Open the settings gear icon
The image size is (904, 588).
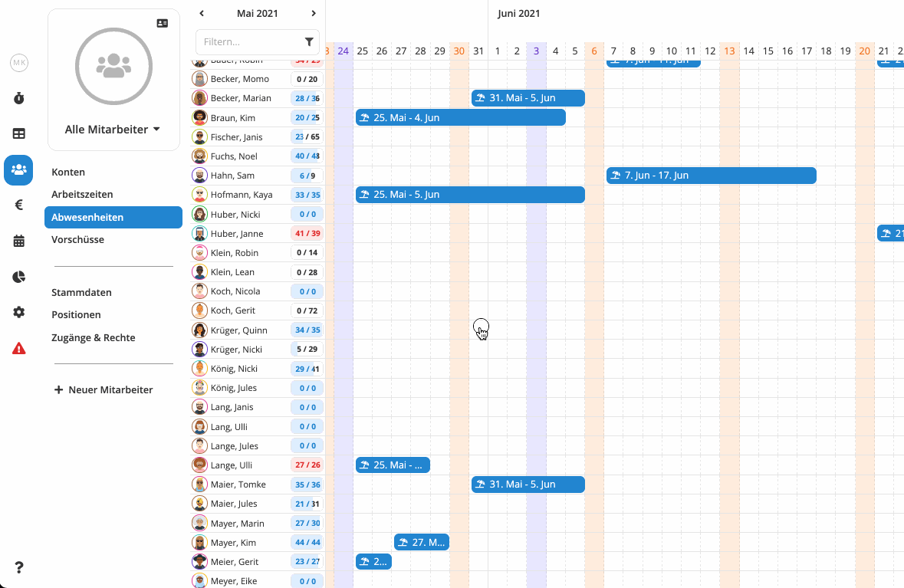(x=18, y=312)
